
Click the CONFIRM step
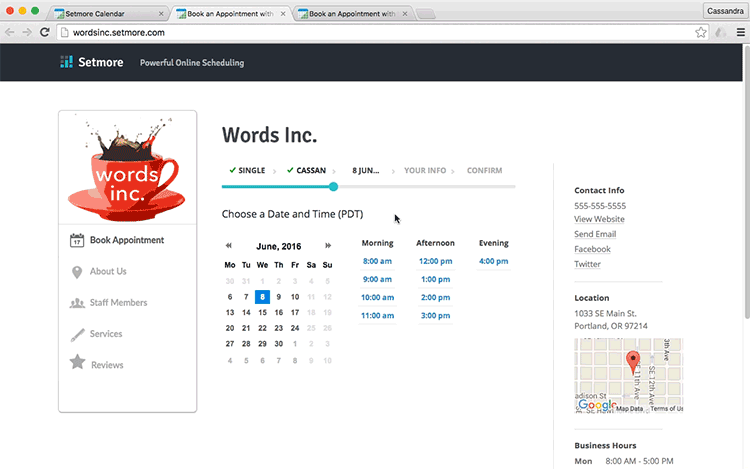[485, 171]
